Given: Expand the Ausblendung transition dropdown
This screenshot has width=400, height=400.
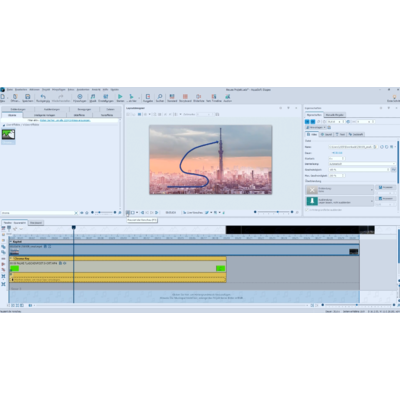Looking at the screenshot, I should click(372, 201).
